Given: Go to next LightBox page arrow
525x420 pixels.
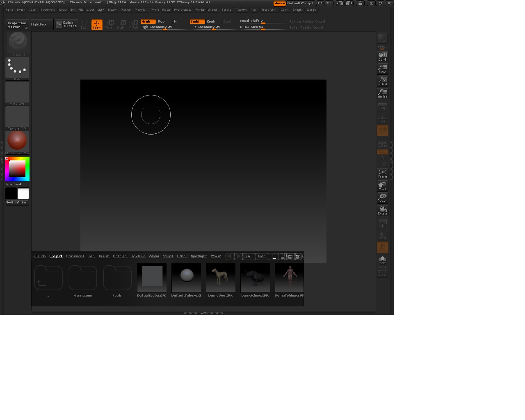Looking at the screenshot, I should point(238,256).
